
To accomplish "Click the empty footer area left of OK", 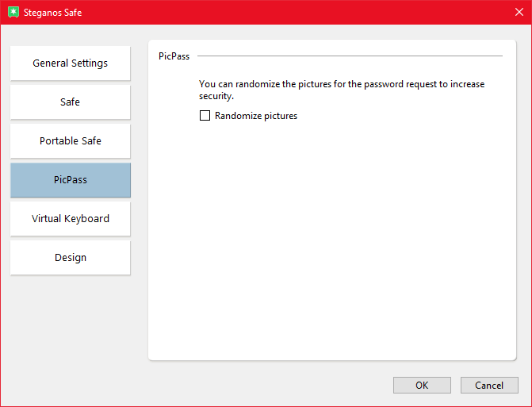I will [198, 386].
